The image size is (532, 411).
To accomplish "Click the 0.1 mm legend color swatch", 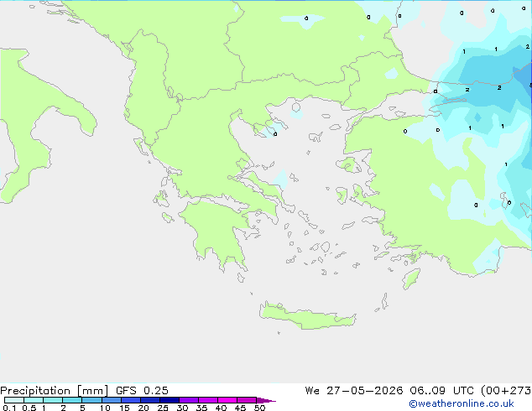I will tap(14, 400).
